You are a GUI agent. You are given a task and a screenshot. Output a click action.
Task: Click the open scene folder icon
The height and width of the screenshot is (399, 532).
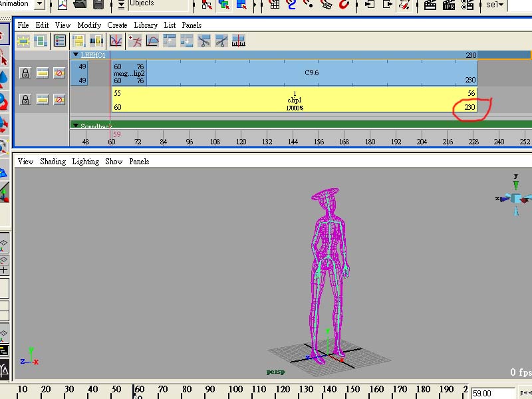pyautogui.click(x=80, y=5)
